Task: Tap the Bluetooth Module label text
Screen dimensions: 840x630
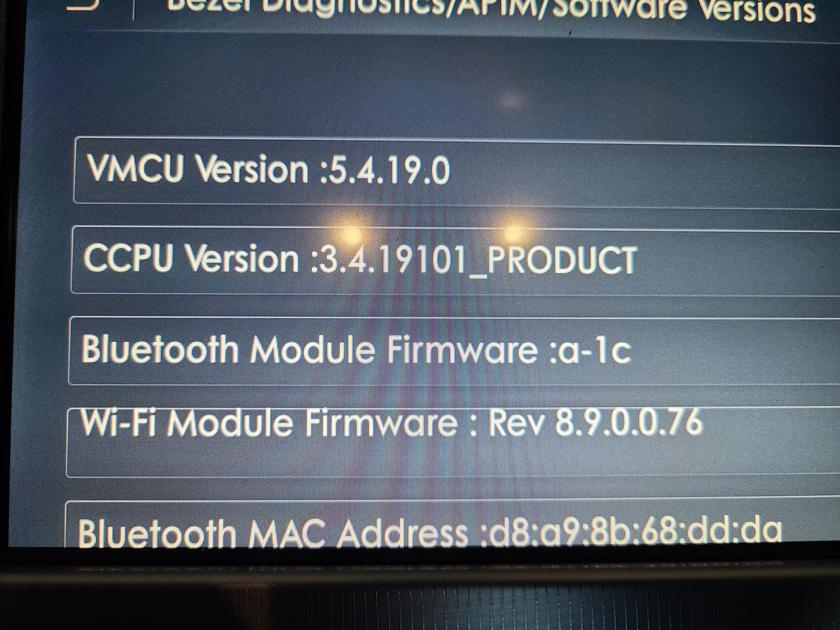Action: [228, 349]
